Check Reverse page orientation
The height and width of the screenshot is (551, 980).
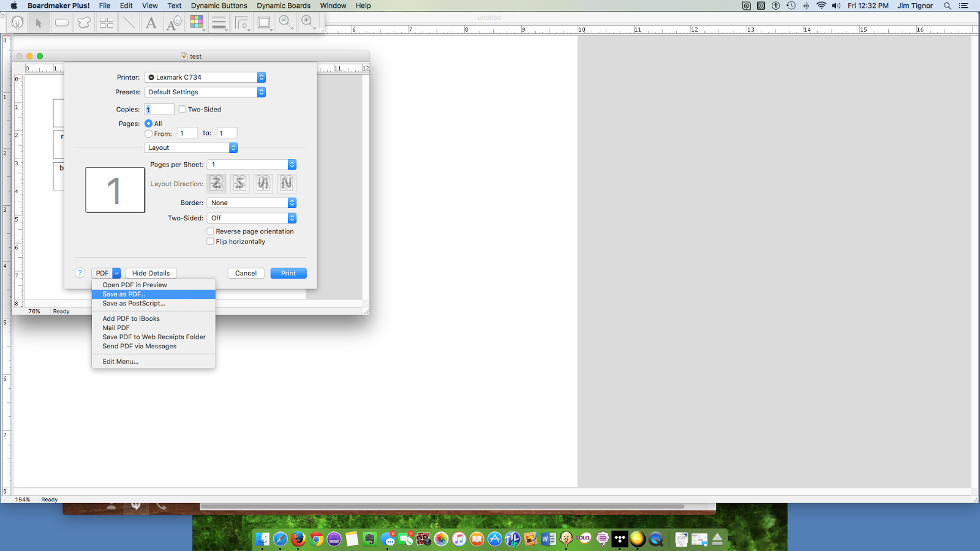click(x=210, y=231)
